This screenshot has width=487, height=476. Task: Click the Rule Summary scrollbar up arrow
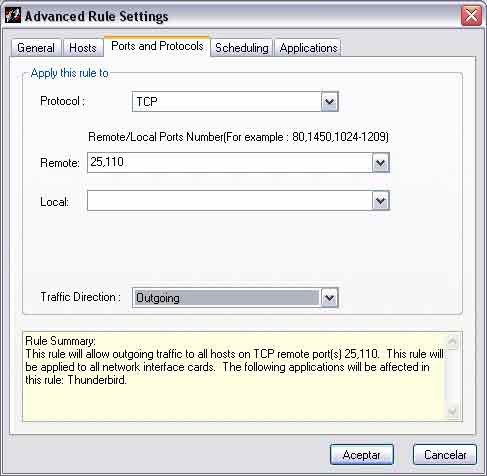click(453, 341)
